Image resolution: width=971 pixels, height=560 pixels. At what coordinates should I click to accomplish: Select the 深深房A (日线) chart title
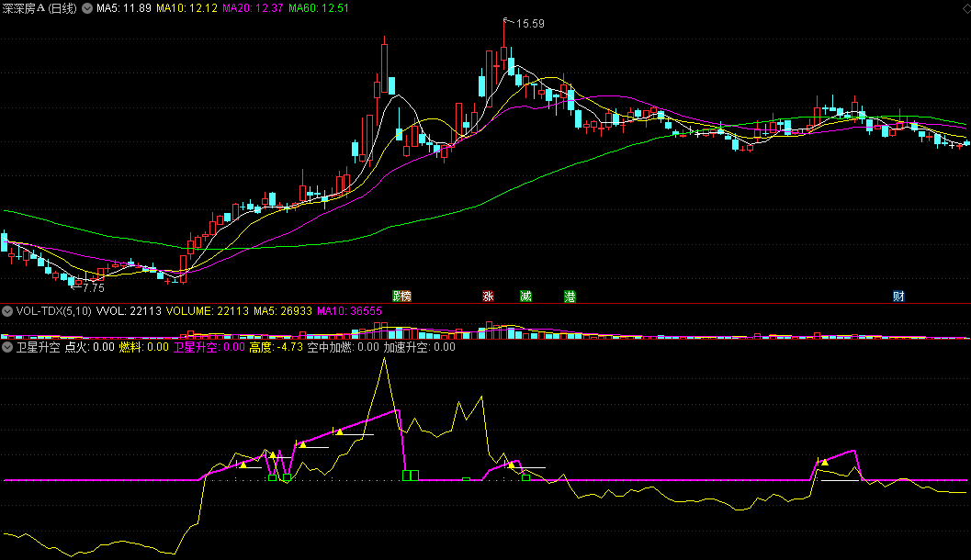[40, 8]
